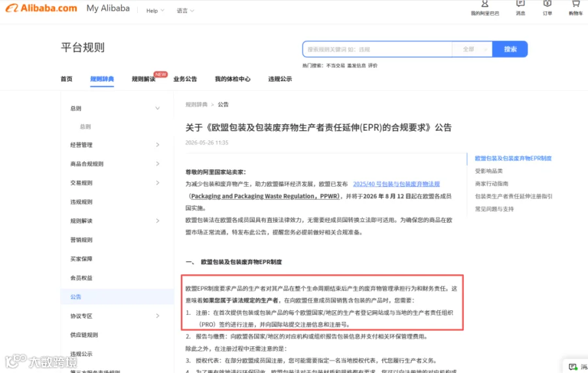Viewport: 588px width, 373px height.
Task: Open the 语言 language dropdown
Action: point(186,11)
